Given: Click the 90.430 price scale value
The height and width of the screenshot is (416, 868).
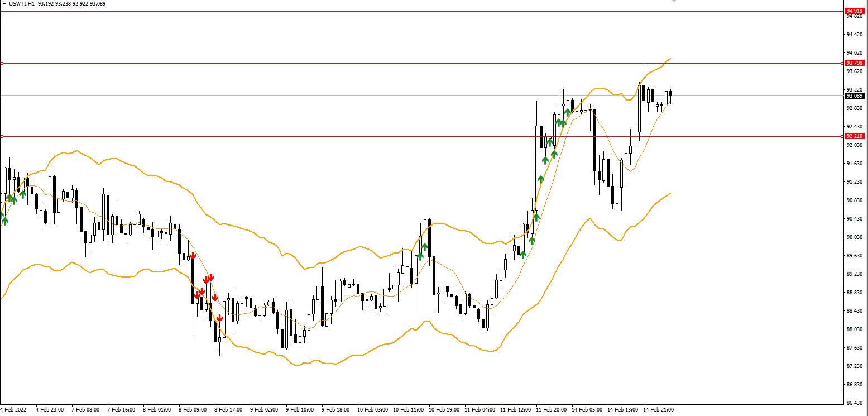Looking at the screenshot, I should click(x=856, y=219).
